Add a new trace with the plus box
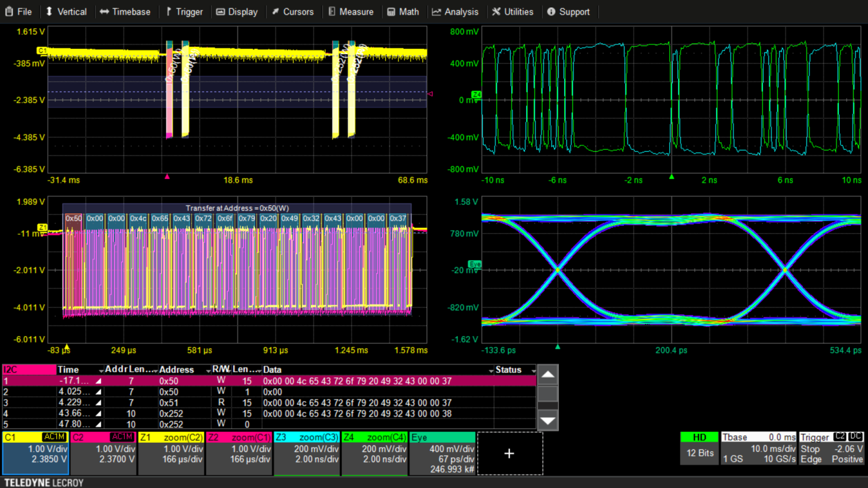Screen dimensions: 868x488 (509, 453)
